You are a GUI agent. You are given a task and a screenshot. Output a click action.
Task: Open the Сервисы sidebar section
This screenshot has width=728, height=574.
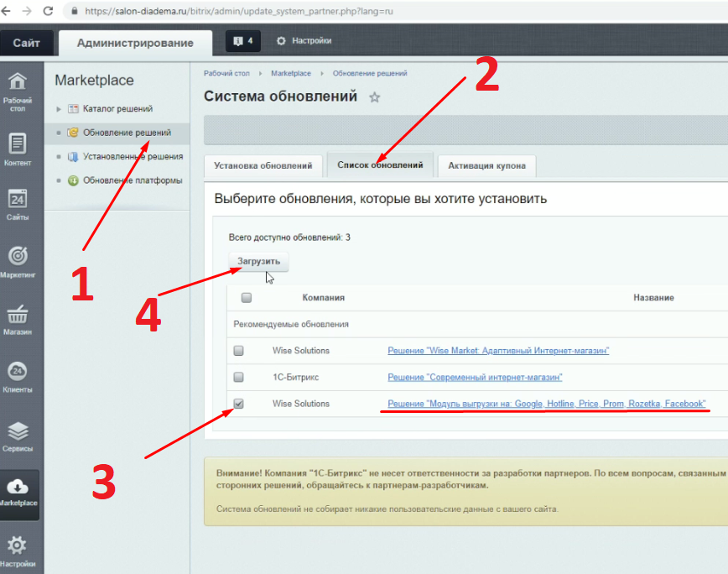18,436
